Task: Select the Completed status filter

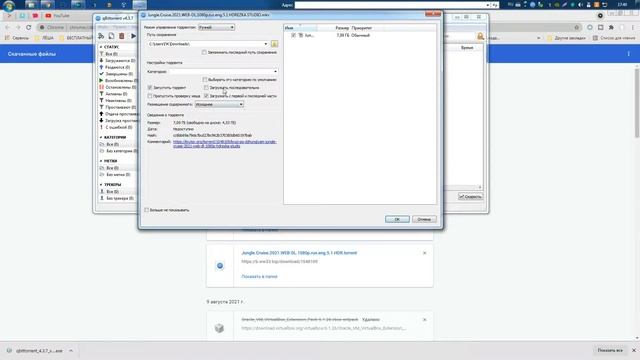Action: 116,74
